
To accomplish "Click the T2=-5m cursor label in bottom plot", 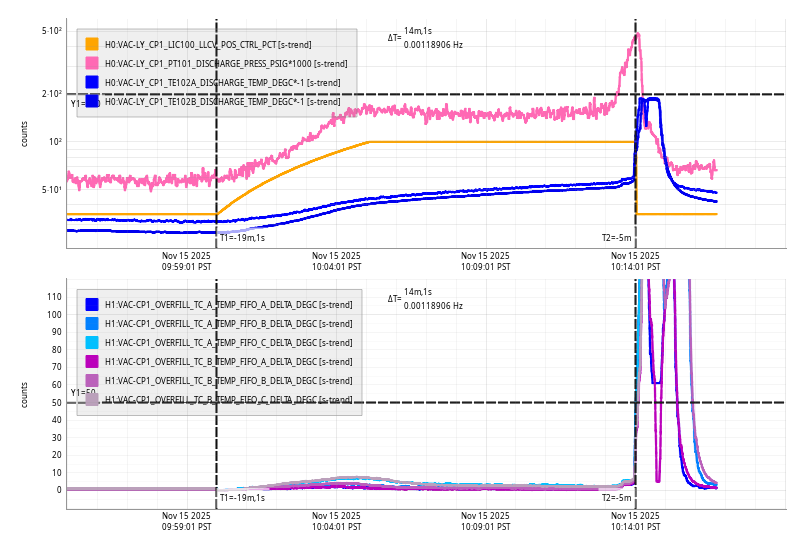I will click(616, 497).
